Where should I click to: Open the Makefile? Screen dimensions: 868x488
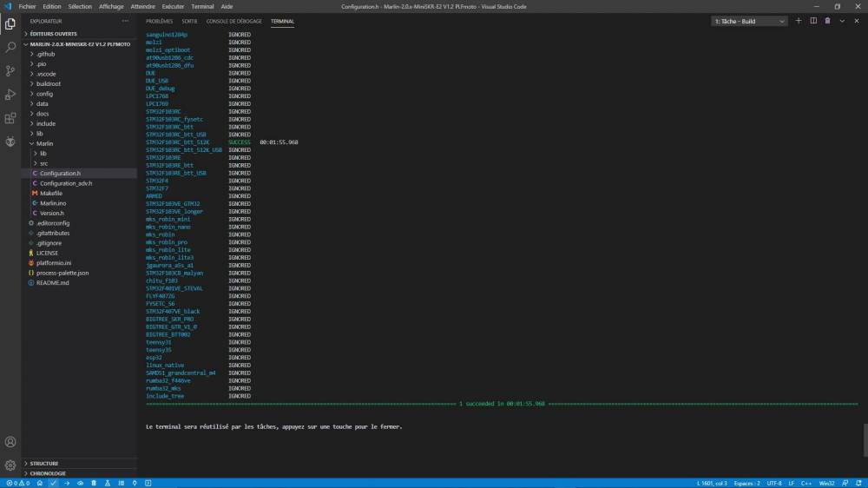(79, 194)
